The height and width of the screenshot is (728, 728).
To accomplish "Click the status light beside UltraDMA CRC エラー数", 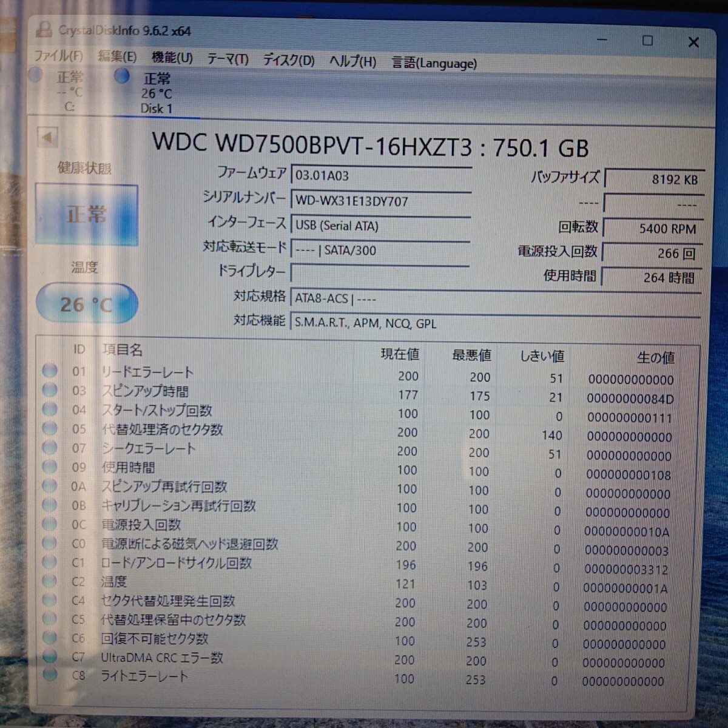I will pyautogui.click(x=50, y=658).
